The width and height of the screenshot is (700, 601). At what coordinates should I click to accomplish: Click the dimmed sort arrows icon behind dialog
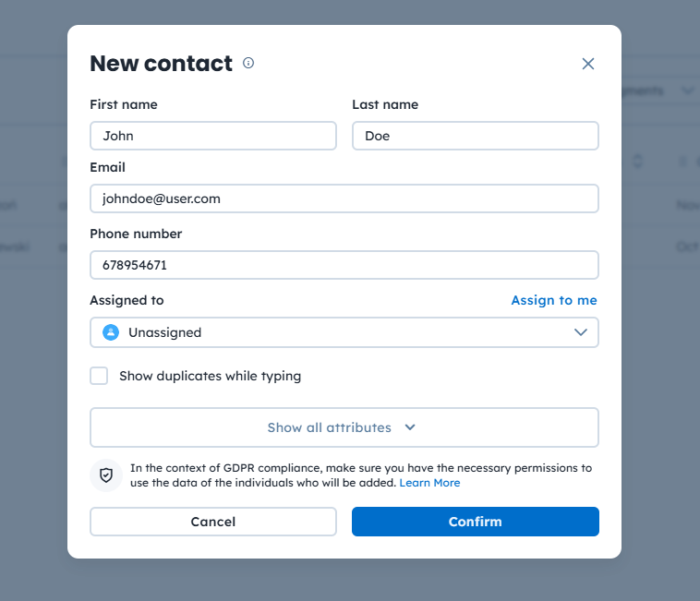pyautogui.click(x=637, y=162)
